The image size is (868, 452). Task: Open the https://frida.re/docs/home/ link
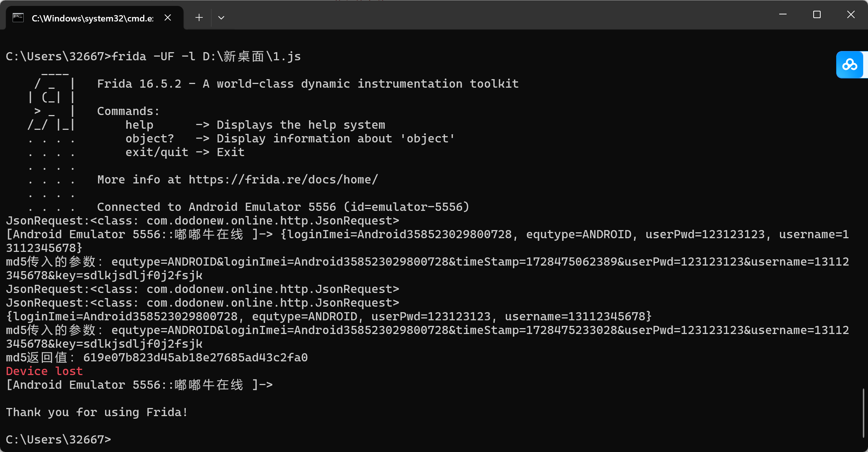283,180
